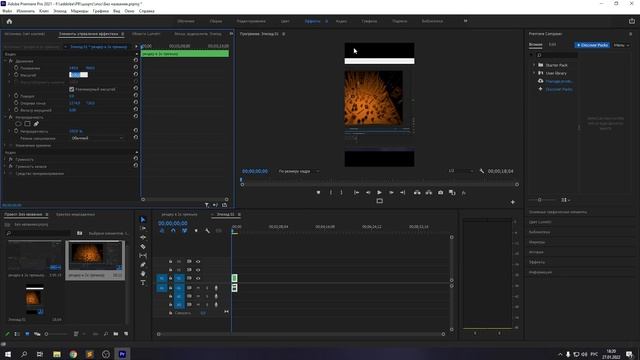Screen dimensions: 640x360
Task: Select the Razor tool
Action: point(143,247)
